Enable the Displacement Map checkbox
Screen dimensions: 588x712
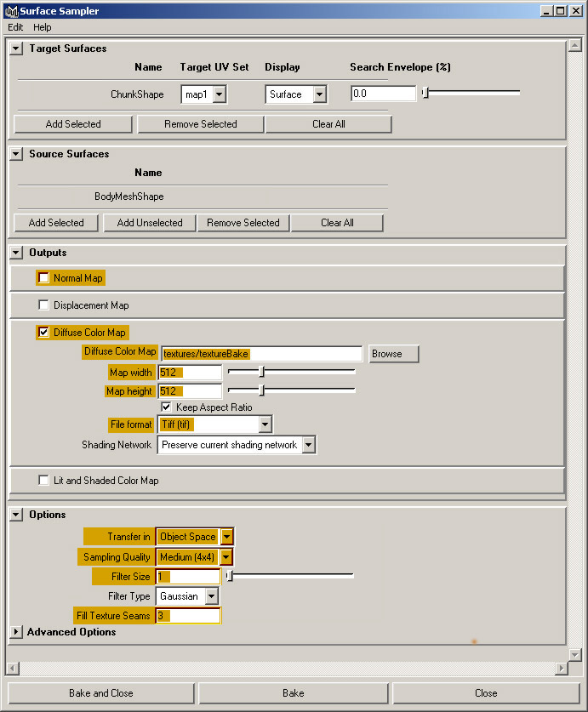click(x=43, y=305)
